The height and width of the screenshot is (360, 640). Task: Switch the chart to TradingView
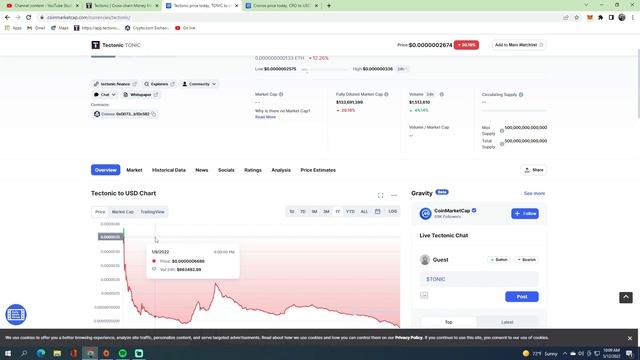point(152,212)
